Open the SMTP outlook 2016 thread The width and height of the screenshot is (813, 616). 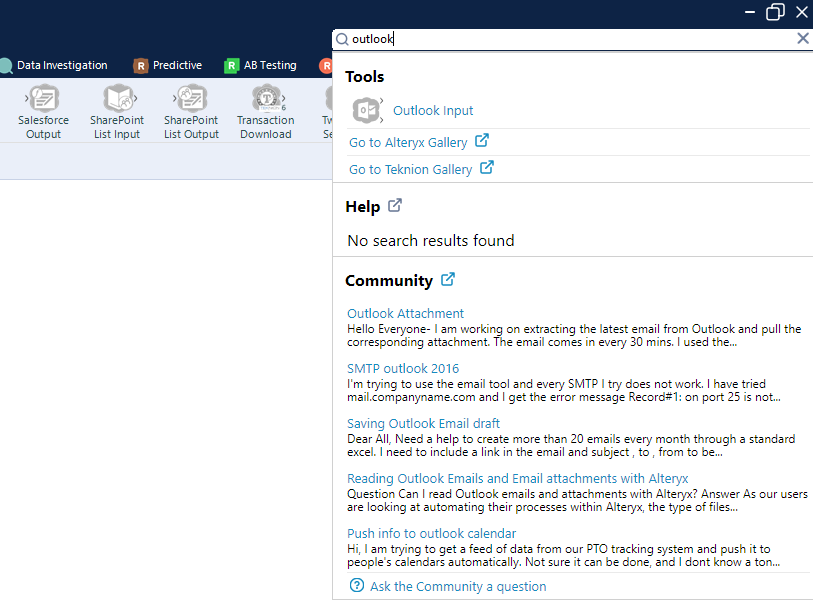pyautogui.click(x=403, y=368)
